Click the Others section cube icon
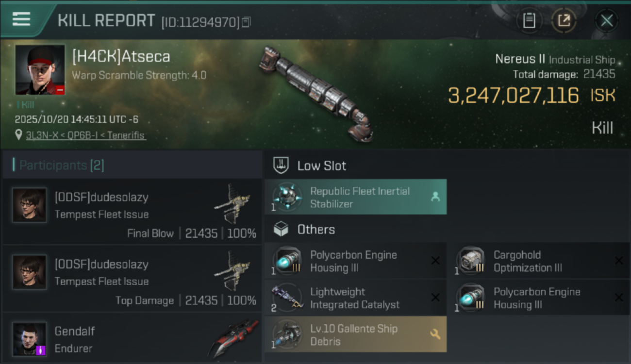 [281, 229]
